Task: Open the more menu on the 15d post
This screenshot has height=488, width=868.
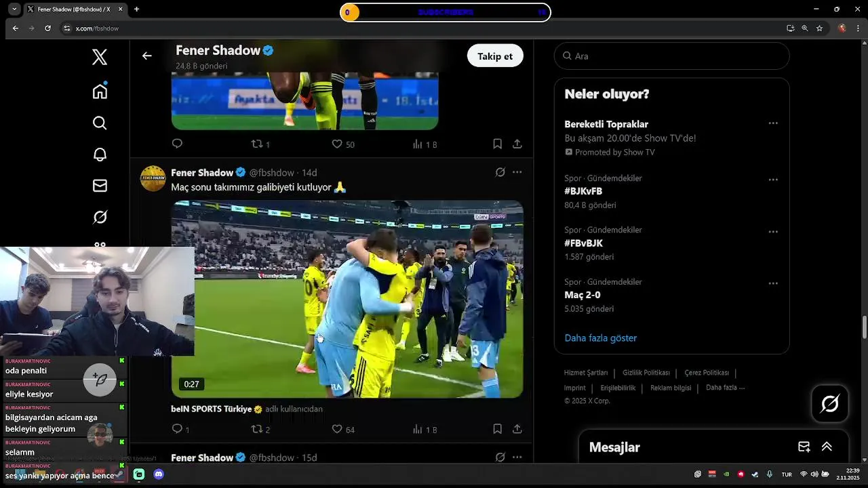Action: coord(517,457)
